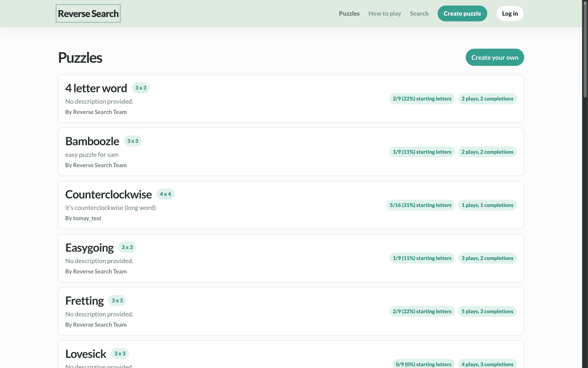Go to the Search nav link

pos(419,14)
